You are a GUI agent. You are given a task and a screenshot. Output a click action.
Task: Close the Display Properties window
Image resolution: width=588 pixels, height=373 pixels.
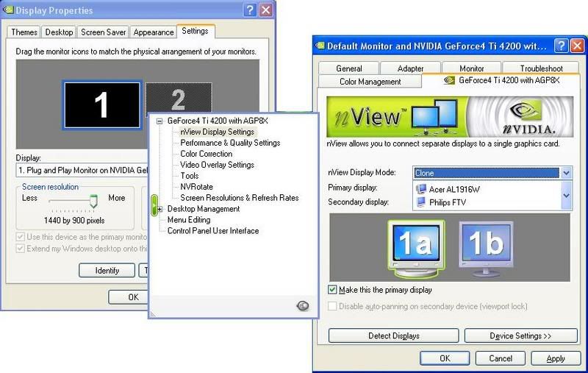pos(266,10)
